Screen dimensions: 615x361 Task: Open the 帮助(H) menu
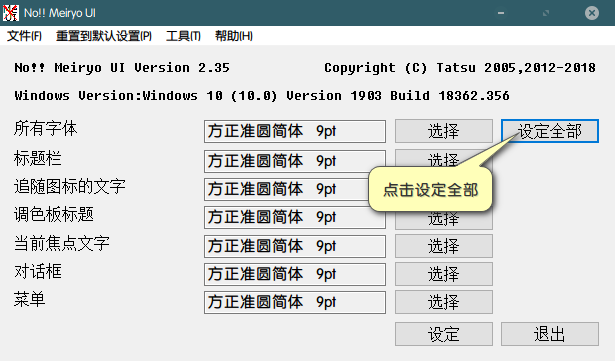pyautogui.click(x=234, y=36)
